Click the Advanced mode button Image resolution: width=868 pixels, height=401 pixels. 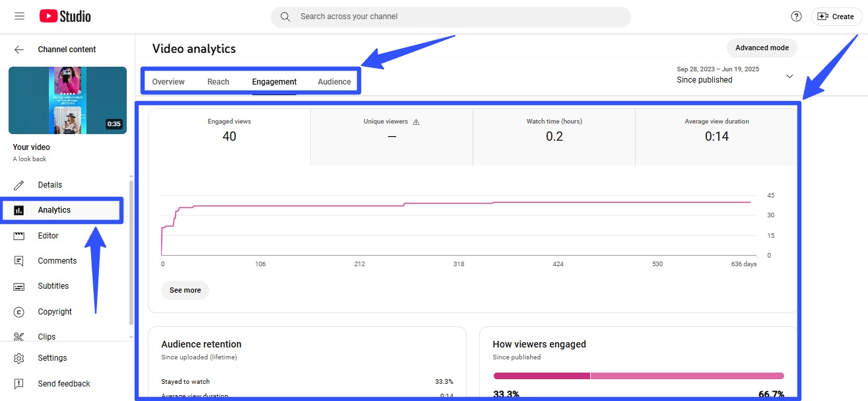762,48
